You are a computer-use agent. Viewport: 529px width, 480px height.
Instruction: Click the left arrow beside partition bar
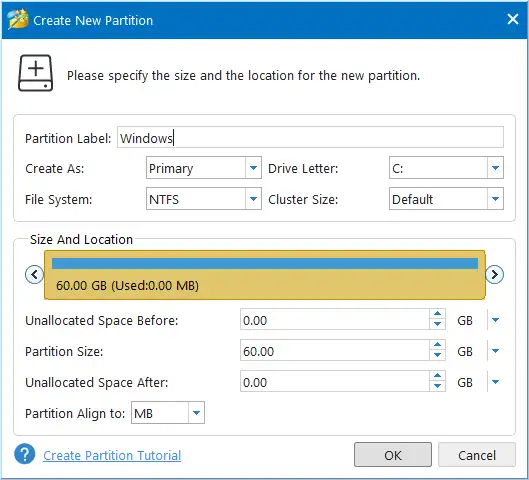pos(34,275)
